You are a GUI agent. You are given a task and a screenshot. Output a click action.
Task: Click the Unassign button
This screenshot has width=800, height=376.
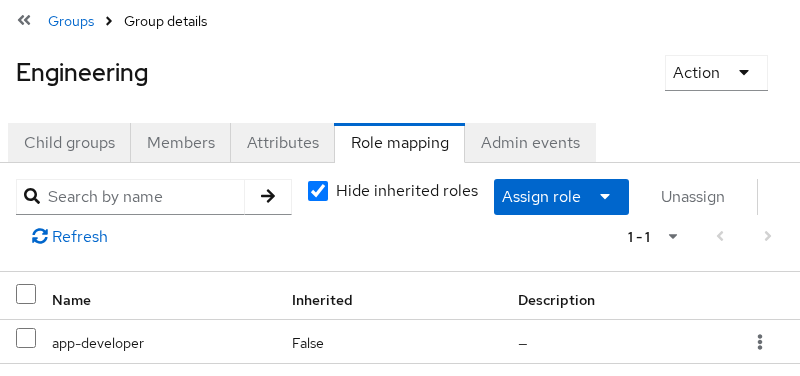pyautogui.click(x=692, y=196)
